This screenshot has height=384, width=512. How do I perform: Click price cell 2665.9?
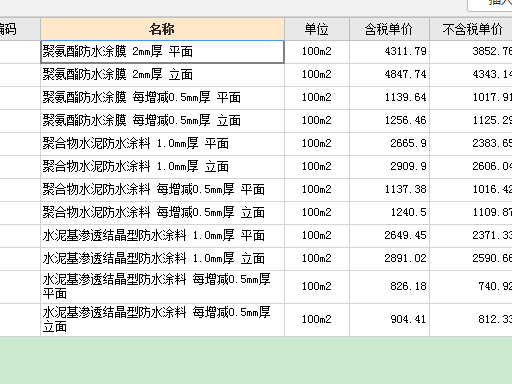[x=389, y=144]
